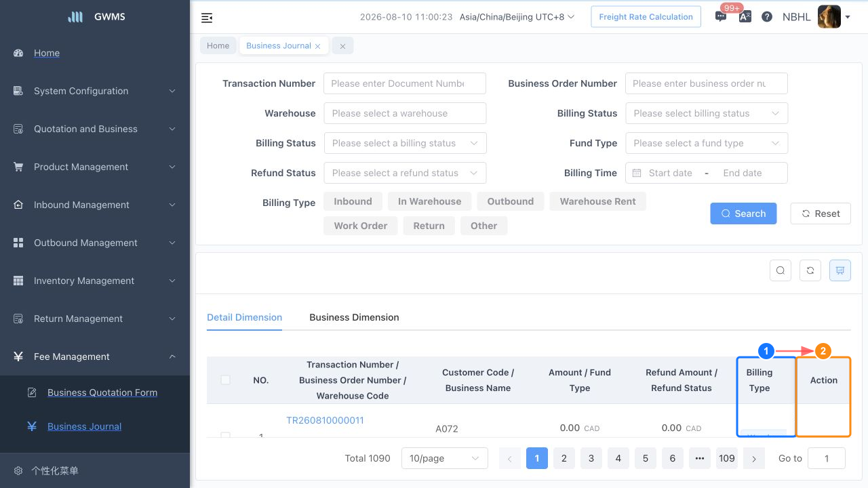
Task: Click the Transaction Number input field
Action: coord(405,83)
